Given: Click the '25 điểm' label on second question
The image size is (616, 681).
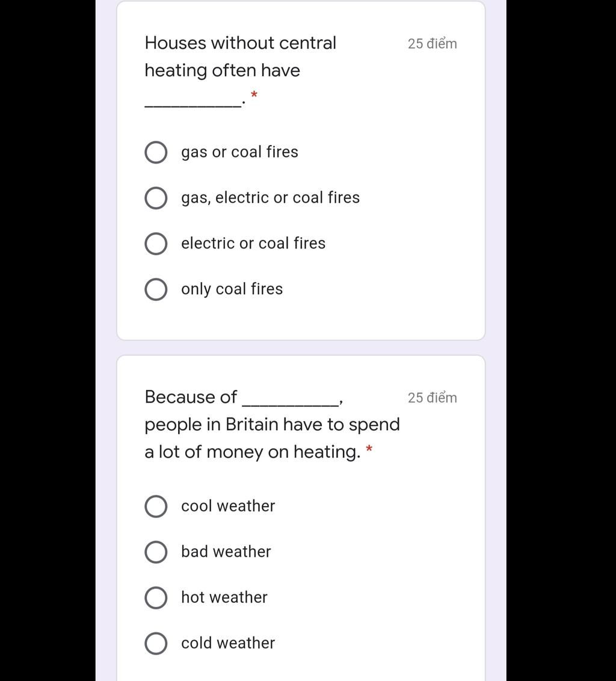Looking at the screenshot, I should 433,398.
